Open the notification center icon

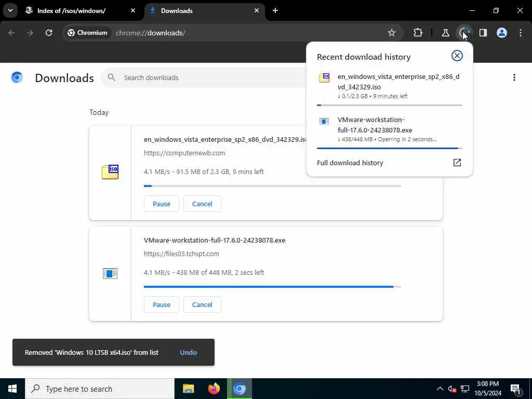tap(516, 389)
